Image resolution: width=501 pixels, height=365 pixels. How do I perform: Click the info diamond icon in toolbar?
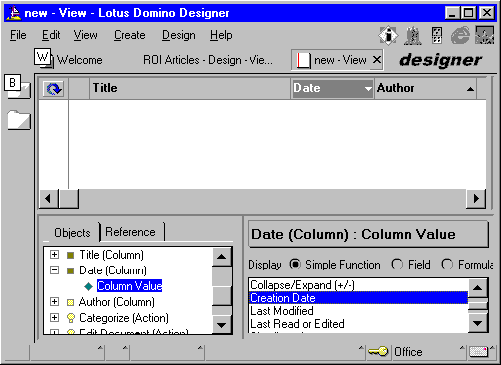(388, 35)
